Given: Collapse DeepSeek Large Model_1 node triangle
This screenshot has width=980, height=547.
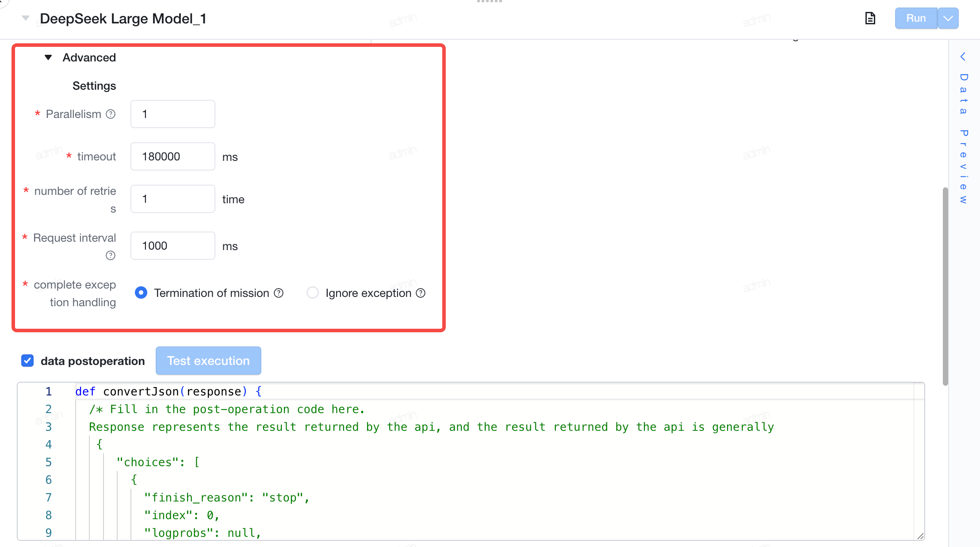Looking at the screenshot, I should (26, 18).
